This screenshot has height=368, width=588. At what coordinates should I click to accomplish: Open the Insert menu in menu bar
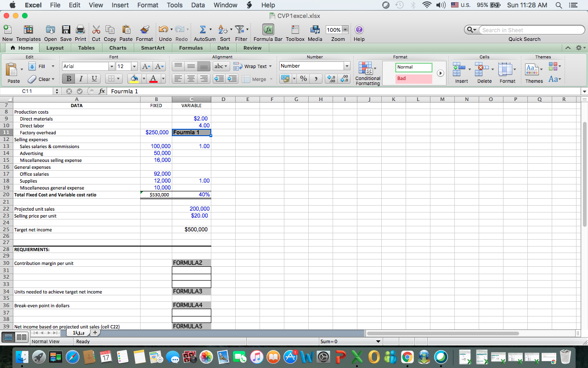pyautogui.click(x=120, y=5)
